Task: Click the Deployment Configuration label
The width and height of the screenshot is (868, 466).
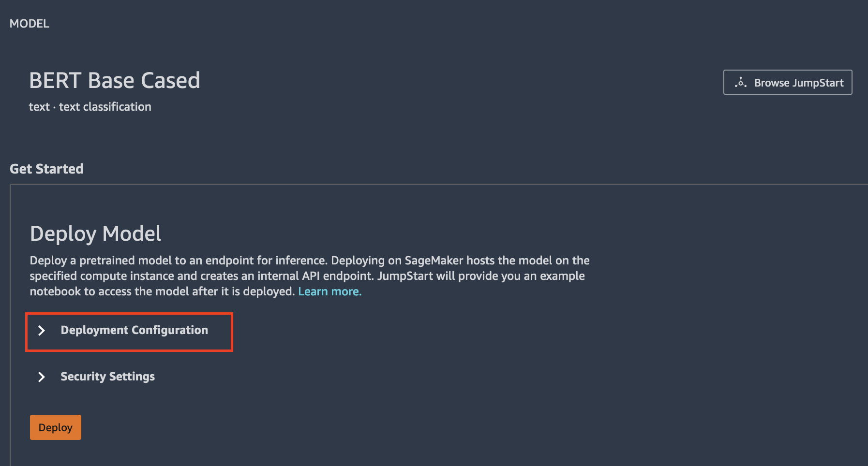Action: 134,330
